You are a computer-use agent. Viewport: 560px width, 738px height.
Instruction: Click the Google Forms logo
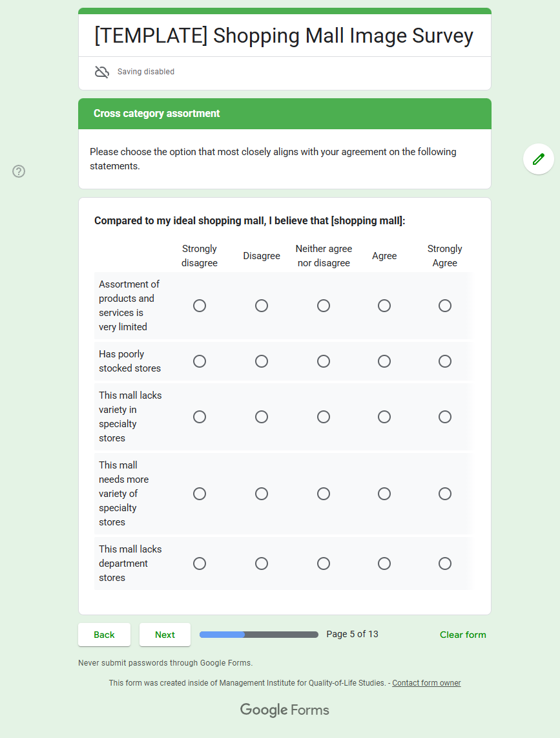pyautogui.click(x=284, y=710)
